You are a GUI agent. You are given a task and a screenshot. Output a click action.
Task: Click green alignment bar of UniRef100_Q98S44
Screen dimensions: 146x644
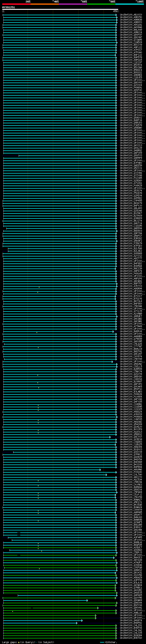tap(60, 603)
